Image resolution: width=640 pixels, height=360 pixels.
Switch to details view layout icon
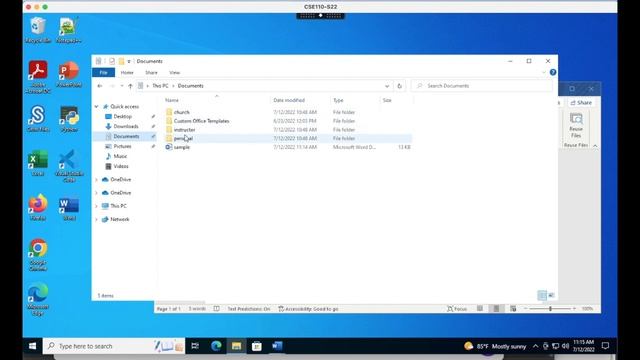(542, 295)
